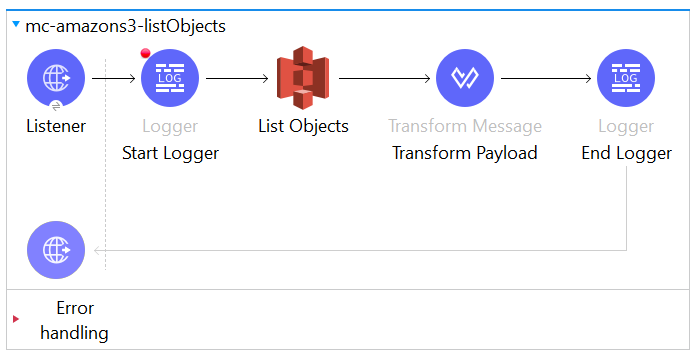This screenshot has height=361, width=699.
Task: Click the exchange arrows badge under Listener
Action: (56, 106)
